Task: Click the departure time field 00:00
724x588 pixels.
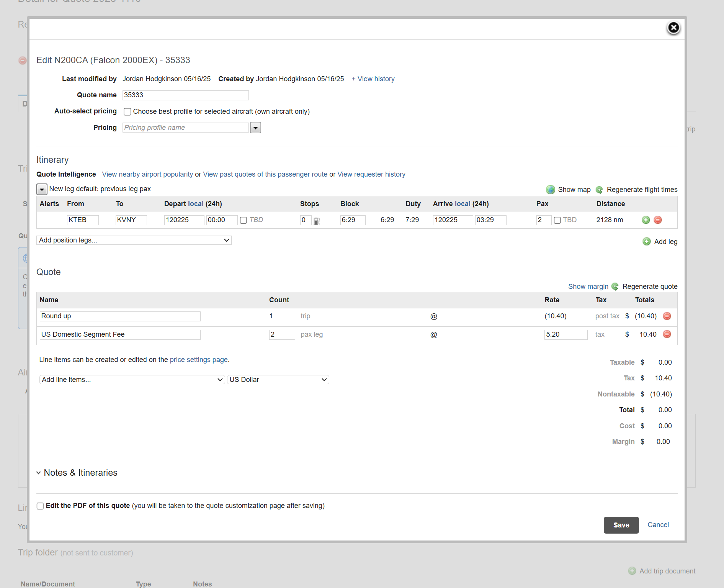Action: pos(222,220)
